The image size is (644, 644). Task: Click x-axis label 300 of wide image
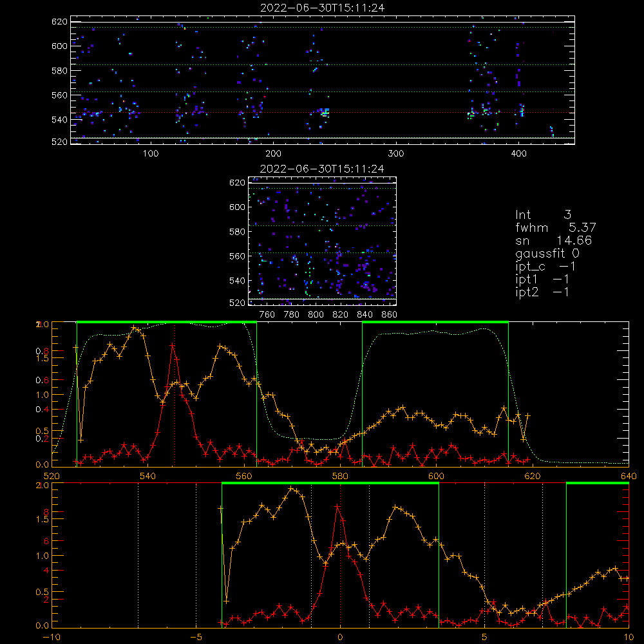[x=396, y=154]
